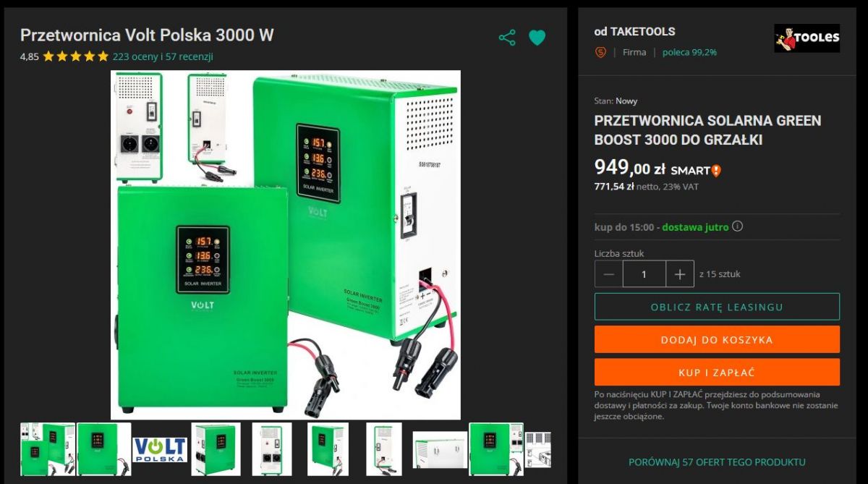Click the quantity input field
This screenshot has width=868, height=484.
[x=644, y=274]
